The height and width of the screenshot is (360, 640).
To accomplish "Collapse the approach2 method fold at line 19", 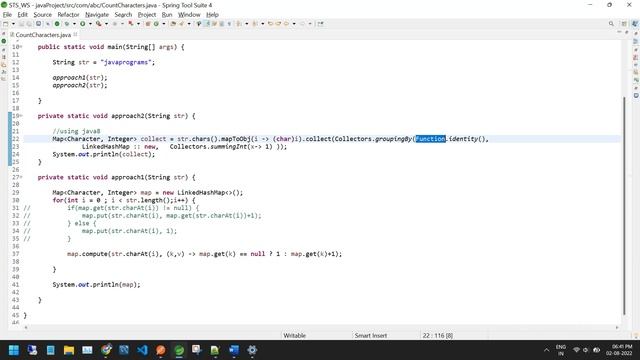I will (21, 116).
